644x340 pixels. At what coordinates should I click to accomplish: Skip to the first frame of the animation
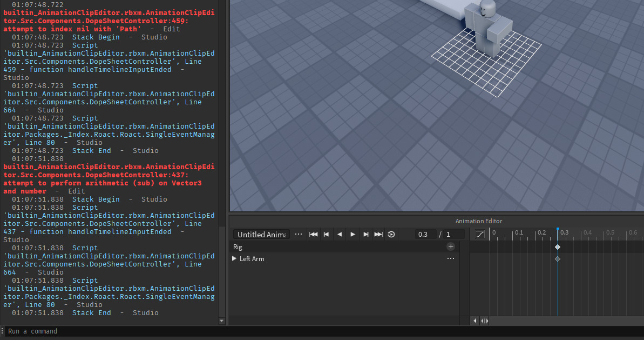pos(313,234)
